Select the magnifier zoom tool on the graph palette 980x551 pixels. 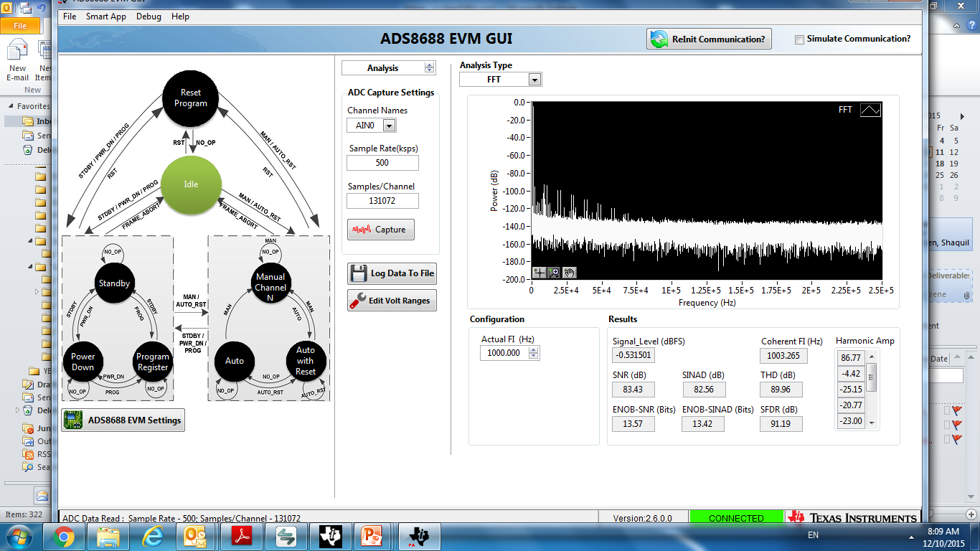point(553,273)
